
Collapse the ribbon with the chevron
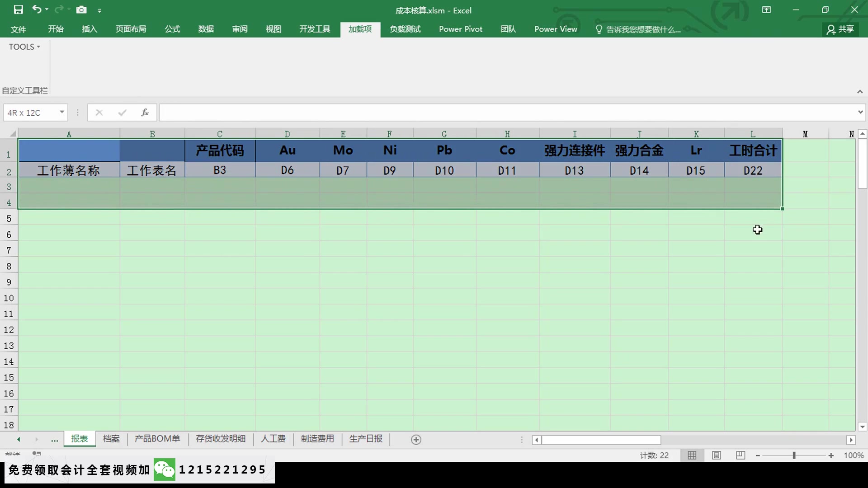859,92
